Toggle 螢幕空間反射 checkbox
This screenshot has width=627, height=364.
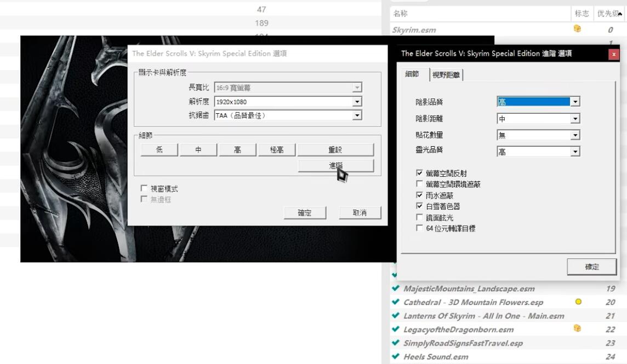coord(419,173)
